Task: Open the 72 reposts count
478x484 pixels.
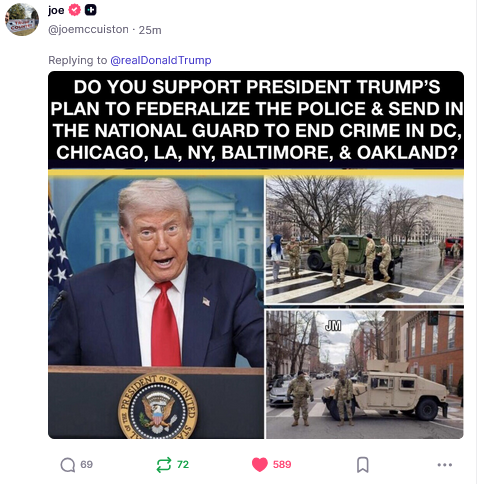Action: click(x=183, y=464)
